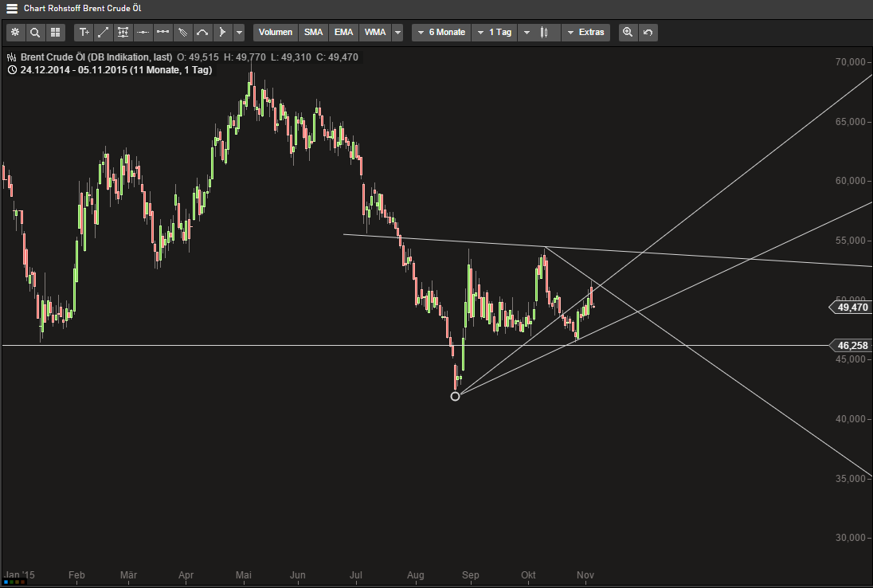This screenshot has width=873, height=588.
Task: Open the candlestick chart type dropdown
Action: coord(545,32)
